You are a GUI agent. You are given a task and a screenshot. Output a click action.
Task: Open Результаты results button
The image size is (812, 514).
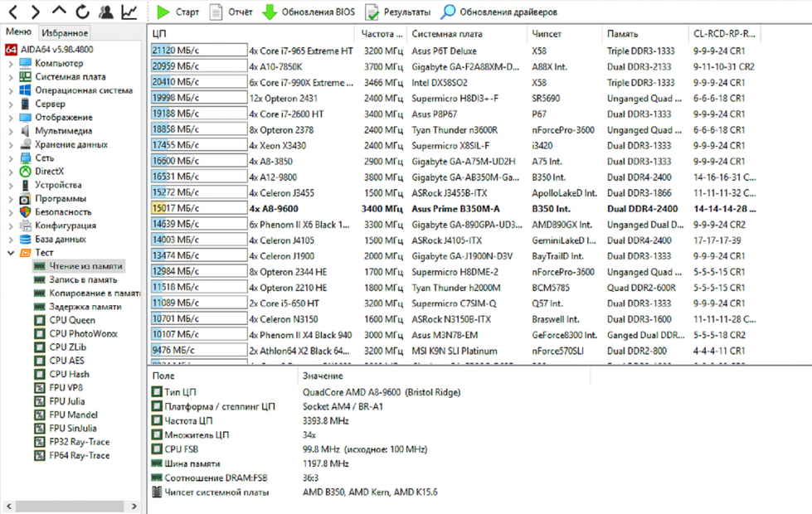click(397, 12)
